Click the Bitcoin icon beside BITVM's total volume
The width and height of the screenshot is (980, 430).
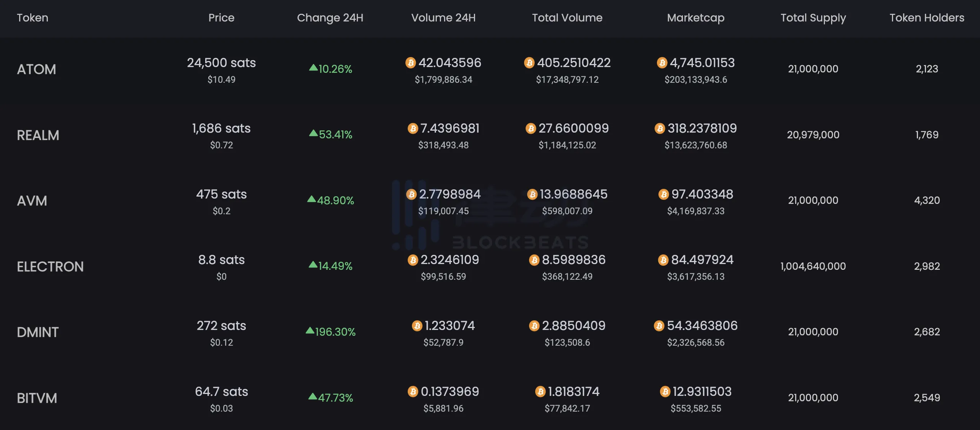(x=540, y=392)
